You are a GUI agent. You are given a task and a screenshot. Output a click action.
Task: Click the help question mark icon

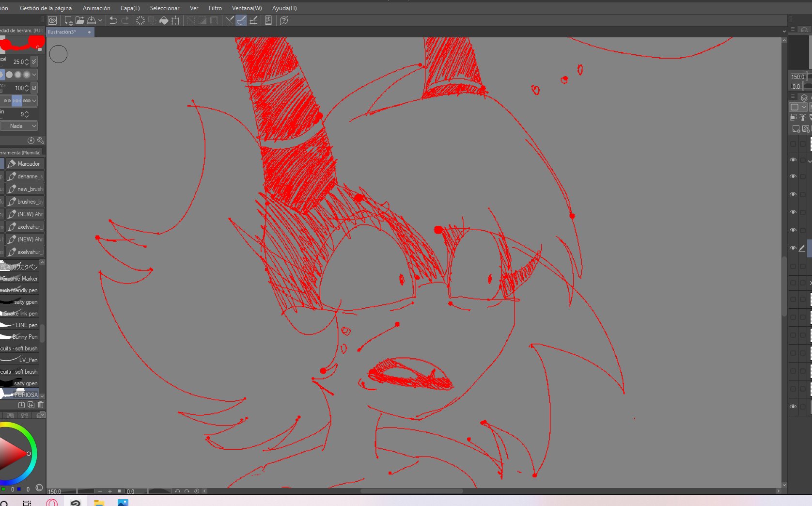[x=284, y=20]
